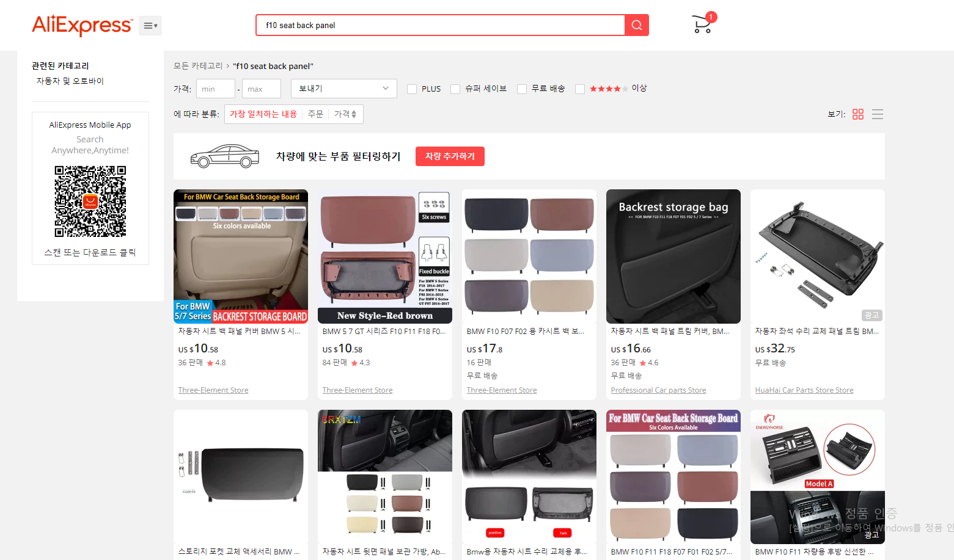Open the Three-Element Store link under the US $17.8 item

(502, 390)
